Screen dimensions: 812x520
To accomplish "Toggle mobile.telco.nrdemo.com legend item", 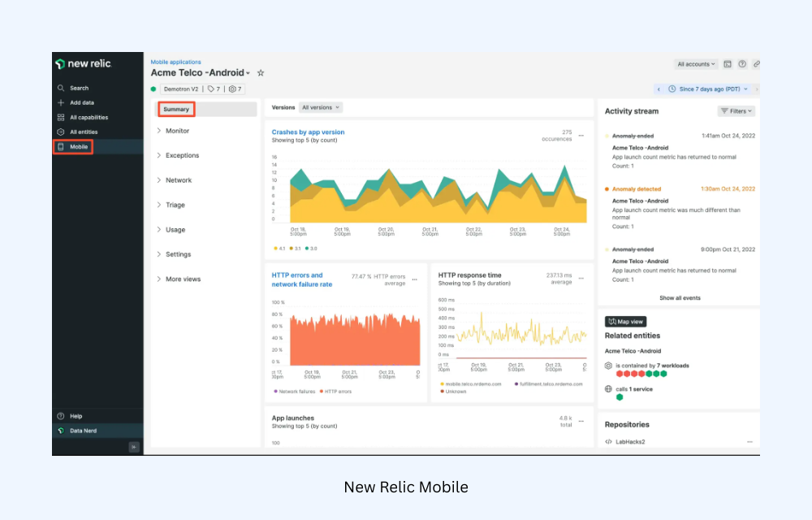I will [471, 384].
